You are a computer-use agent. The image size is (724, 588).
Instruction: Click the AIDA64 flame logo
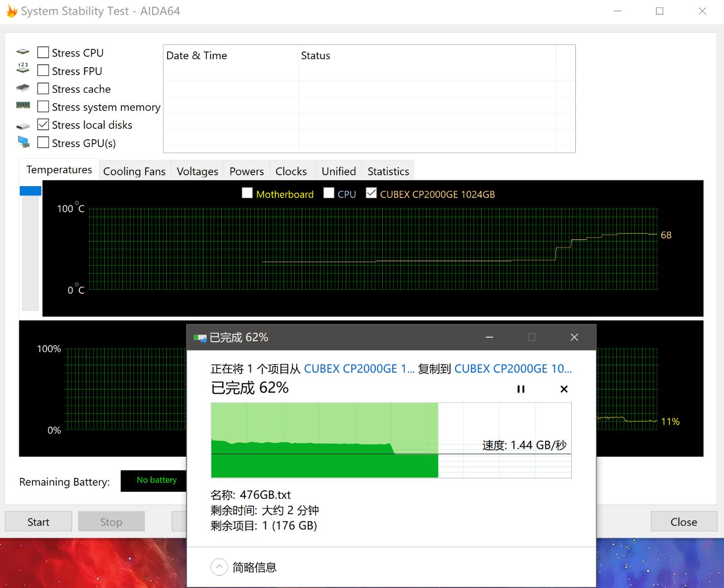(x=11, y=11)
